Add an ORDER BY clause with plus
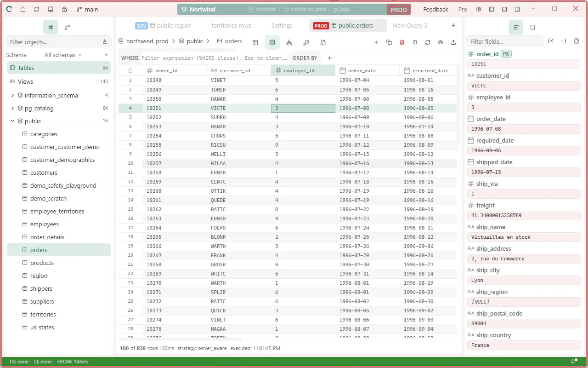 330,58
